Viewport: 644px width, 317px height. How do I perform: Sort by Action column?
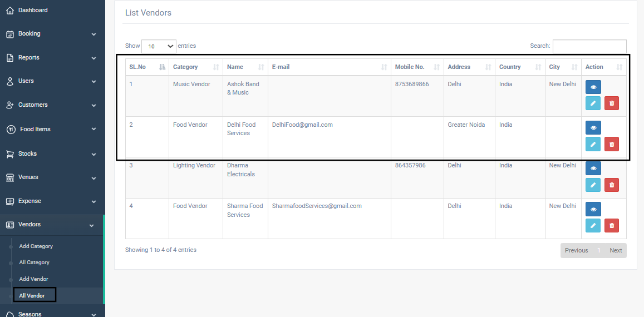point(604,67)
